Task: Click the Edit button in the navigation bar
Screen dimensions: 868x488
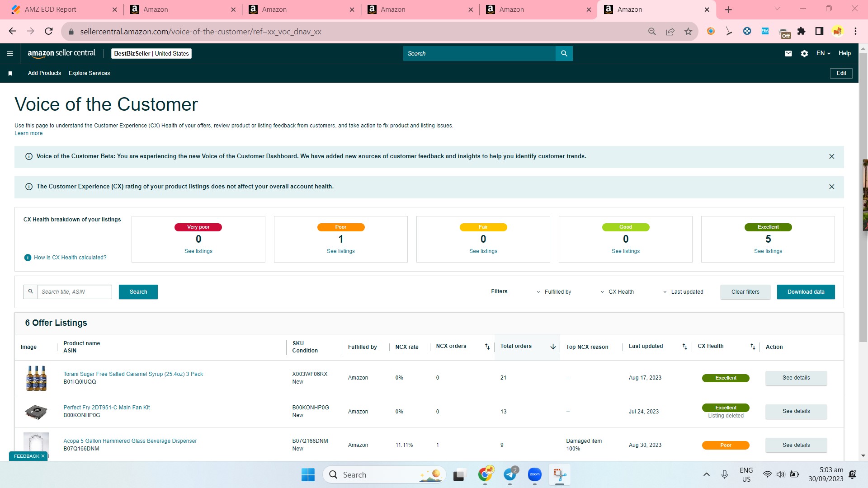Action: click(x=841, y=73)
